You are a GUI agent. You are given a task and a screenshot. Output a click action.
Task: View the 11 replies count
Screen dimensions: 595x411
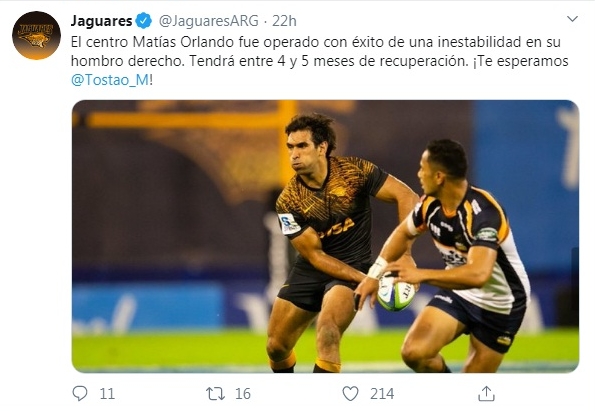click(107, 394)
